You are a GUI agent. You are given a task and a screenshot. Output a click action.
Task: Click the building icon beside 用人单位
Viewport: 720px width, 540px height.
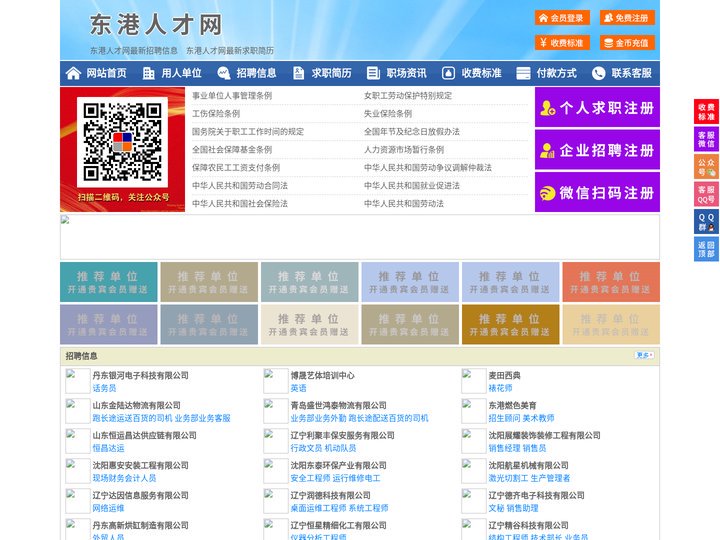coord(148,73)
